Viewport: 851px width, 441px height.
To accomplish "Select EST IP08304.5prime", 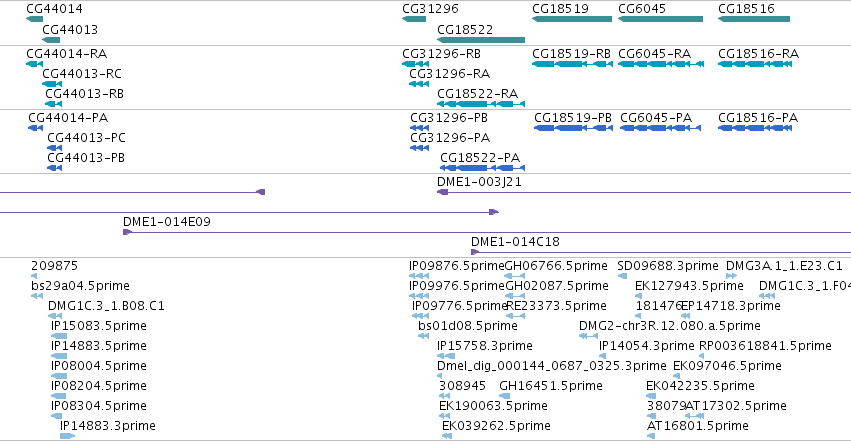I will [x=56, y=416].
